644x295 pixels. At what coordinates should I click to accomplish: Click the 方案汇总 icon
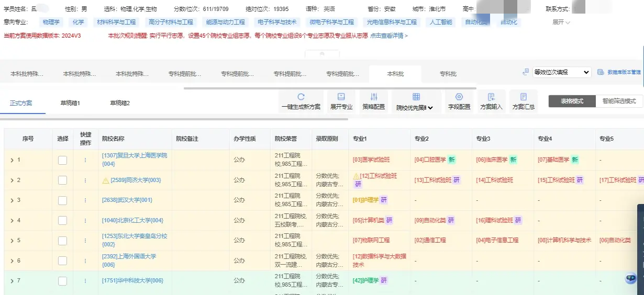point(524,97)
